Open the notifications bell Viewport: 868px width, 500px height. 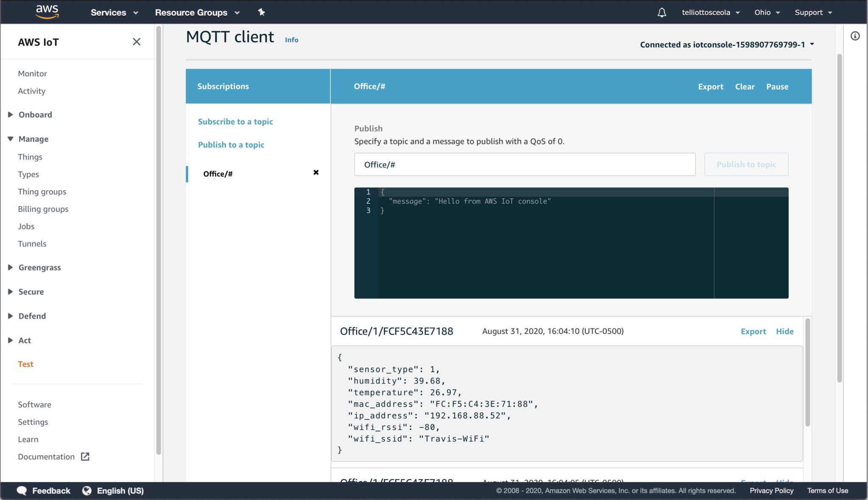(662, 13)
